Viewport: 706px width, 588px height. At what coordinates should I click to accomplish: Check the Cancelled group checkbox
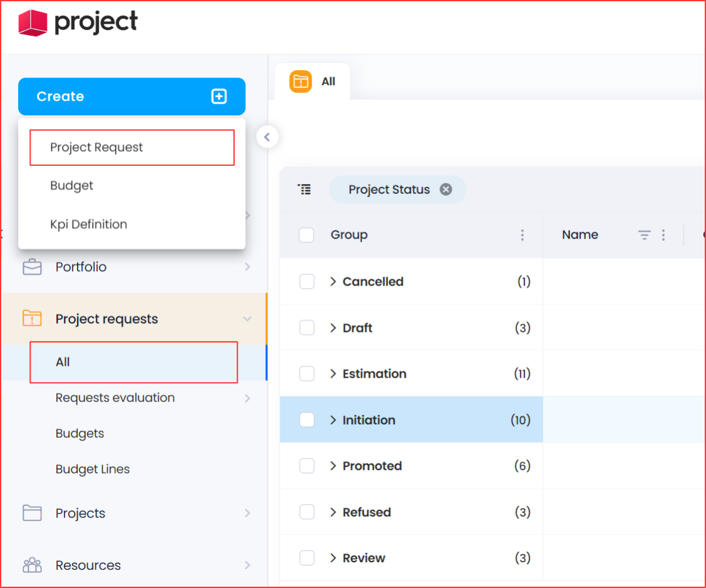(307, 282)
